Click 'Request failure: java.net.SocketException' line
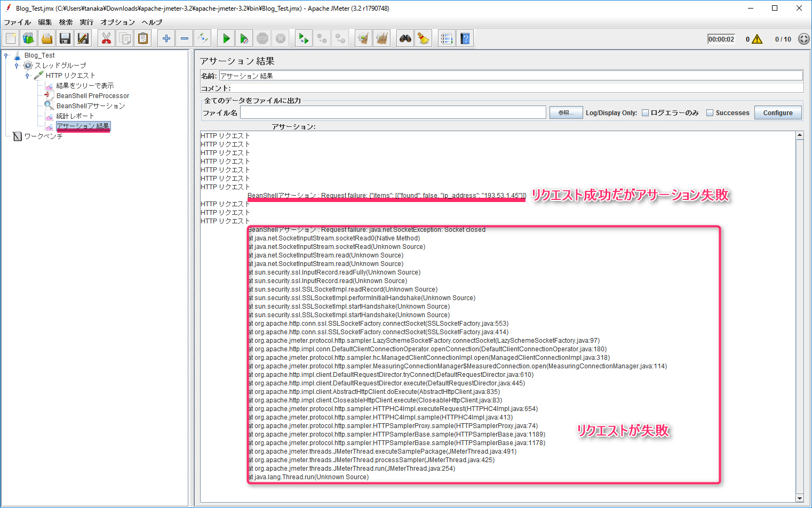This screenshot has width=812, height=508. [367, 230]
